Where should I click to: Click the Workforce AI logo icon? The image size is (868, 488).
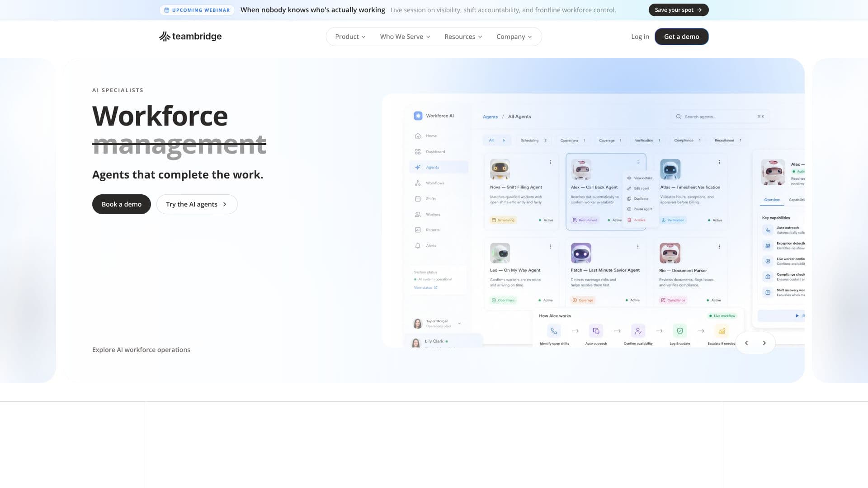click(x=418, y=116)
